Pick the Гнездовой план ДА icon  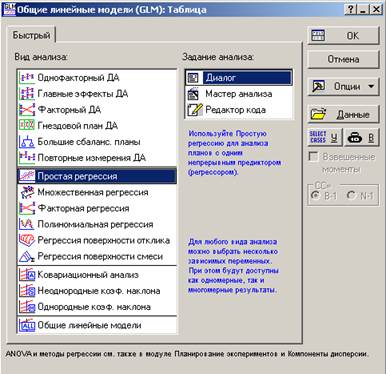pos(27,126)
